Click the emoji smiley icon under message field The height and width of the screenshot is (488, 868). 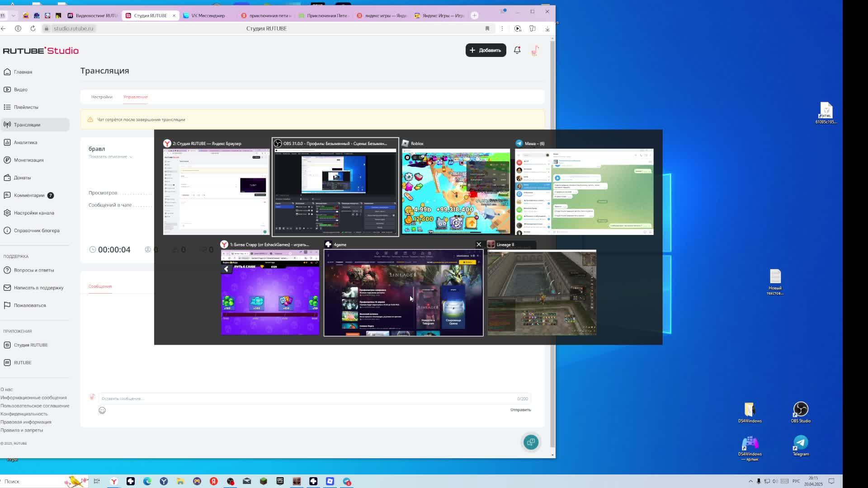[102, 410]
